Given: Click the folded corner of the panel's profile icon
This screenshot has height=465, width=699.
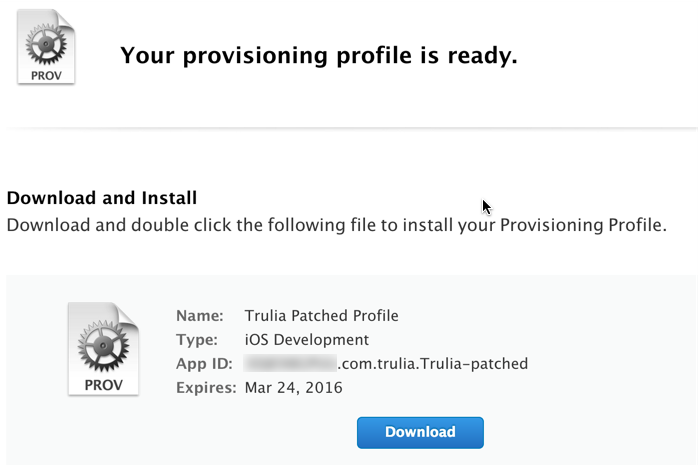Looking at the screenshot, I should (128, 316).
